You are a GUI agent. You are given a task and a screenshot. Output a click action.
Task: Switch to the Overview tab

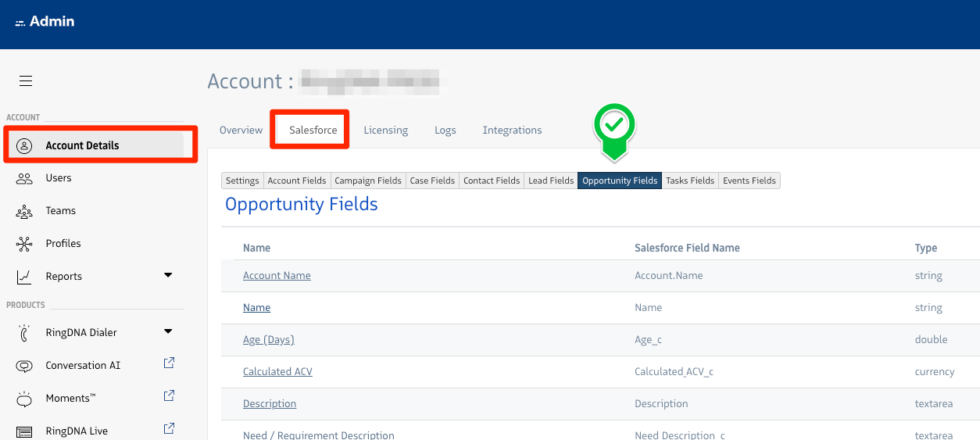[x=241, y=131]
